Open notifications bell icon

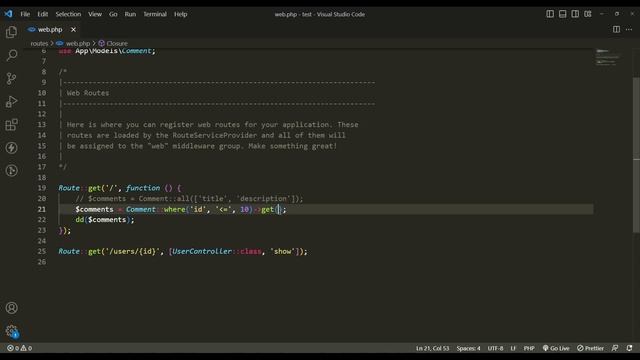629,348
